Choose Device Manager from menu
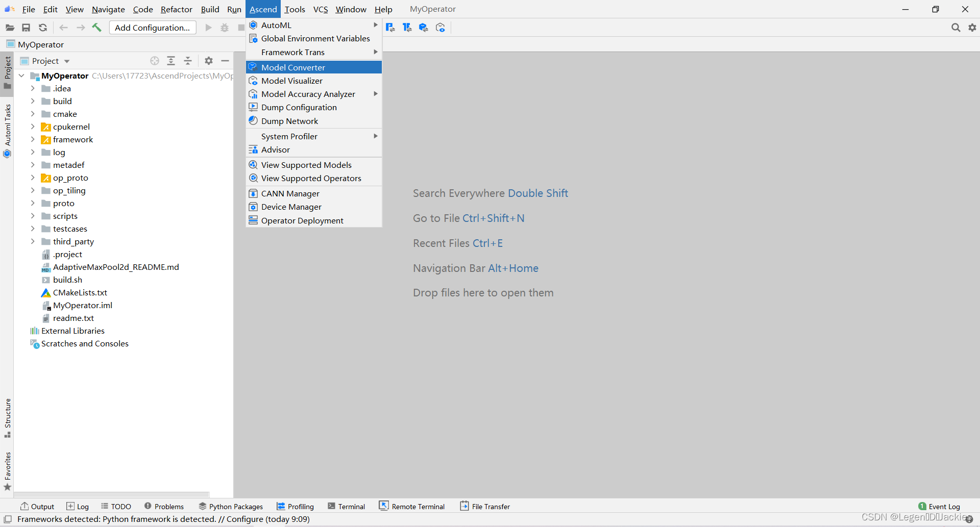 pos(314,207)
